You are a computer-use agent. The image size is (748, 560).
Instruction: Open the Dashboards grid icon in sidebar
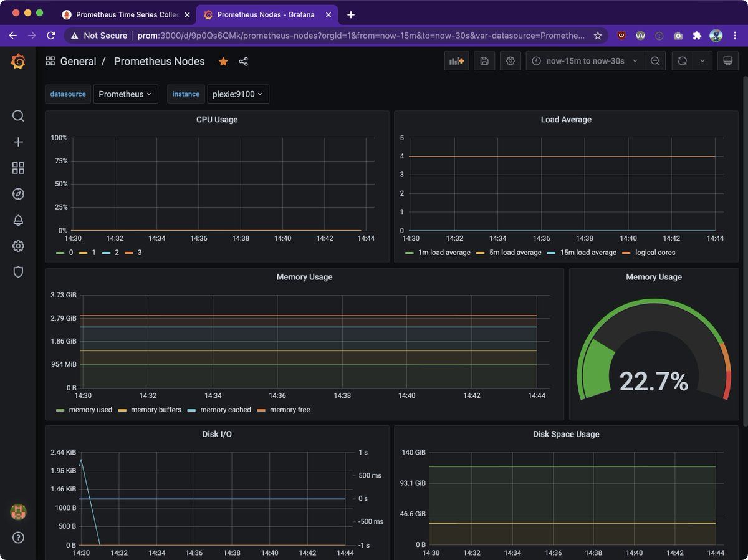click(x=18, y=168)
